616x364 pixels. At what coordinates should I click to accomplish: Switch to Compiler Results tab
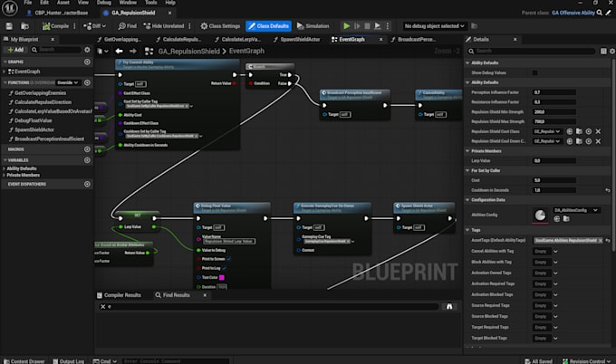119,295
